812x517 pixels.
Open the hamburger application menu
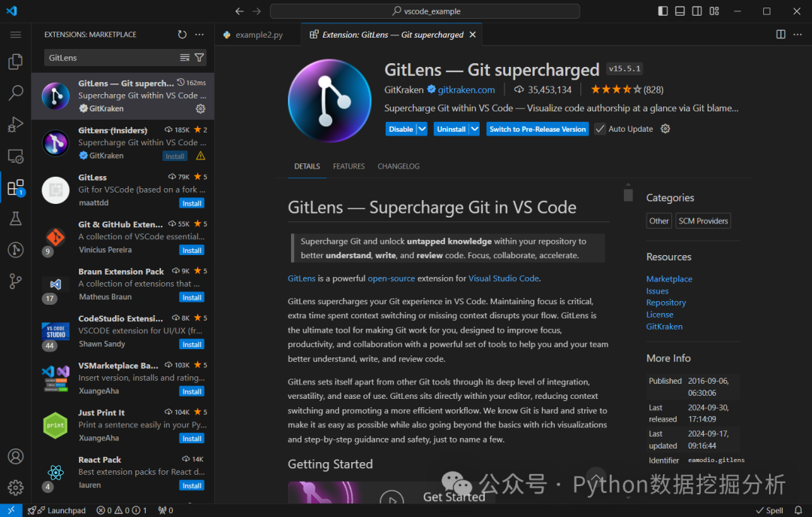(x=16, y=35)
